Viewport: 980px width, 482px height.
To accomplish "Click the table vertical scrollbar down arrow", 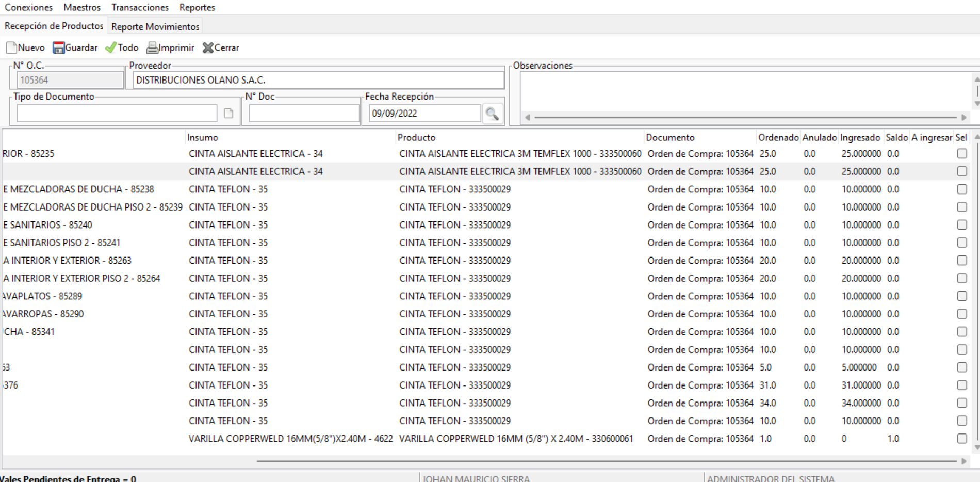I will point(976,447).
